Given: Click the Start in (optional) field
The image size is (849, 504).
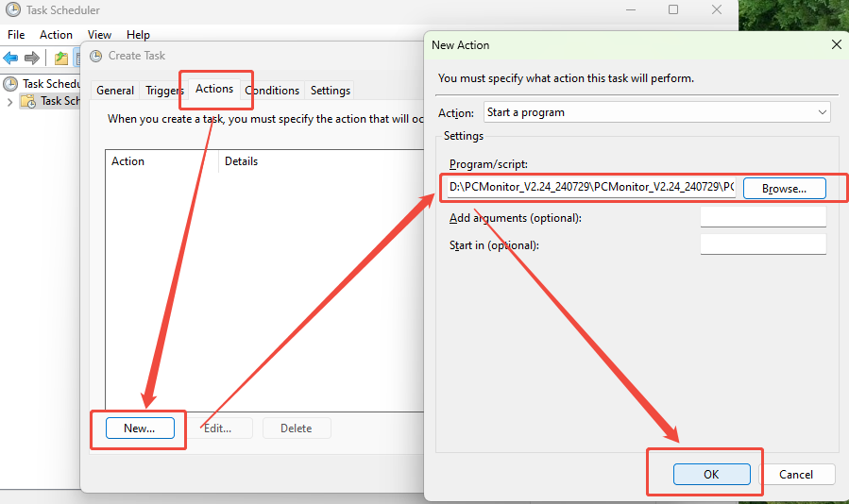Looking at the screenshot, I should [763, 244].
